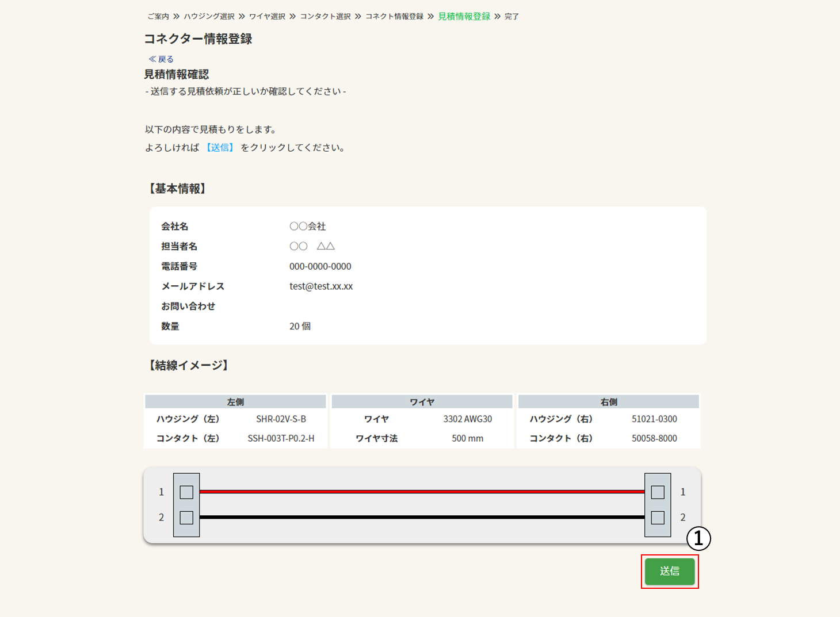Viewport: 840px width, 617px height.
Task: Click the email address test@test.xx.xx
Action: [x=321, y=286]
